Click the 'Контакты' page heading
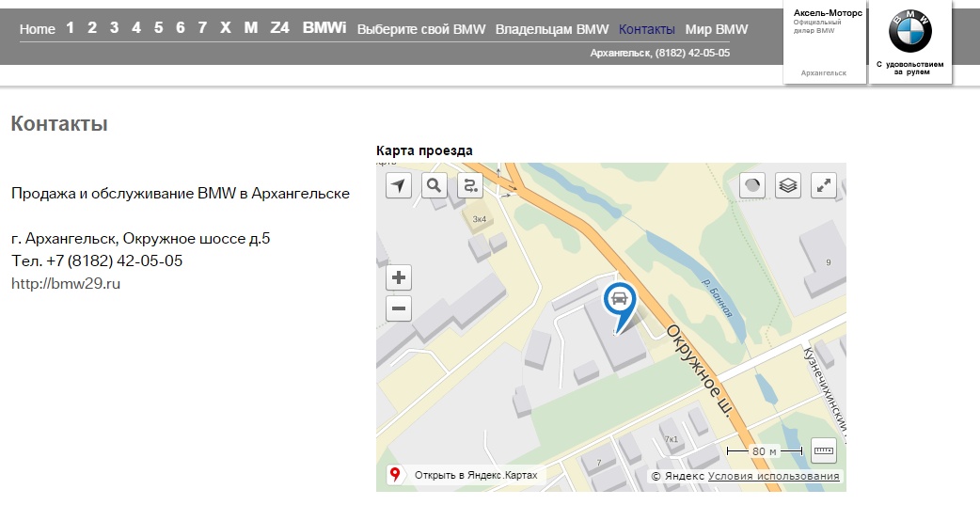The width and height of the screenshot is (980, 521). (59, 124)
